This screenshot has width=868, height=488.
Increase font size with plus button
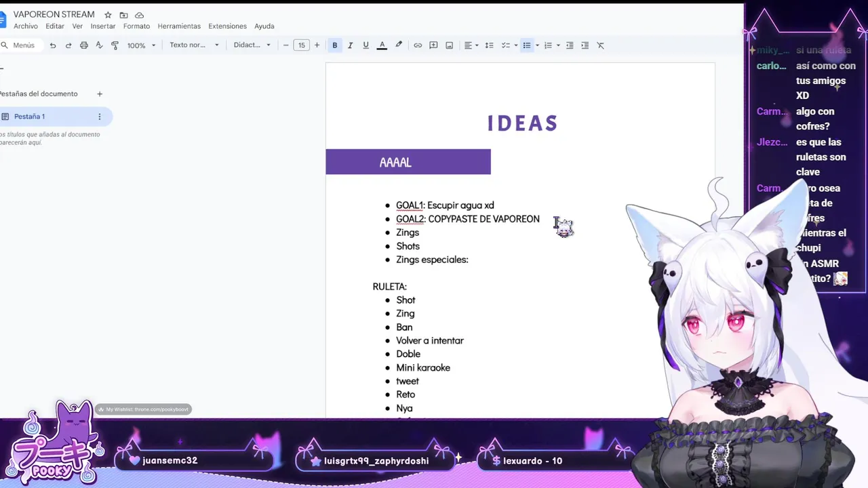[x=317, y=45]
